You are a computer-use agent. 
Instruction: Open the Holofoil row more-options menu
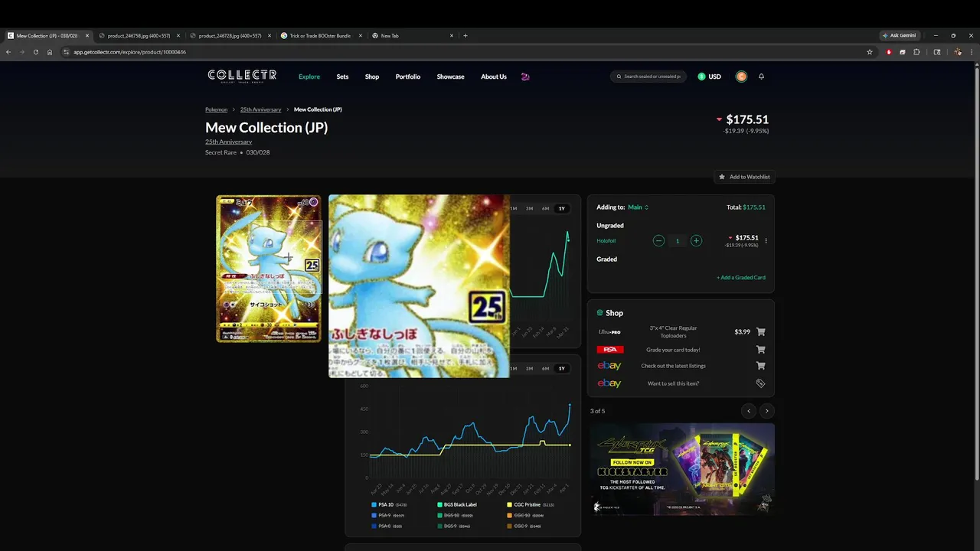[x=766, y=240]
